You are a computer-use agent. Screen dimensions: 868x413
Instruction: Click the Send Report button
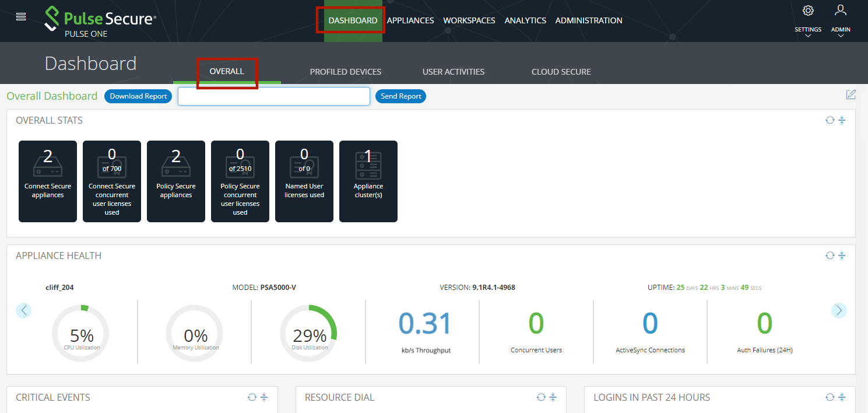click(400, 96)
